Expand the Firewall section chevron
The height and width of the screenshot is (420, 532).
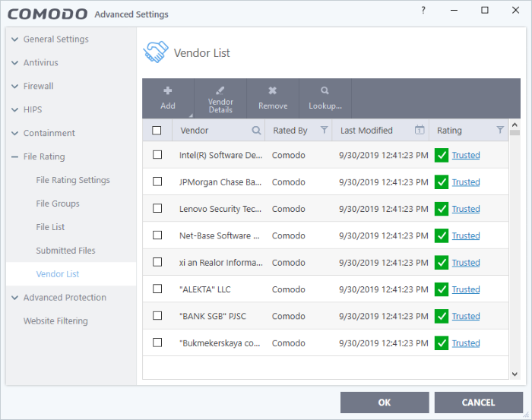point(14,86)
